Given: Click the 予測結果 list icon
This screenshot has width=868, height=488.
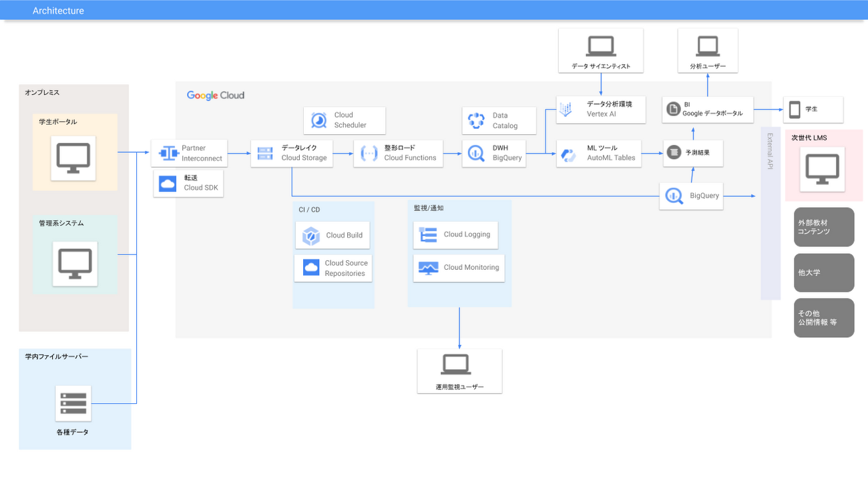Looking at the screenshot, I should coord(674,152).
